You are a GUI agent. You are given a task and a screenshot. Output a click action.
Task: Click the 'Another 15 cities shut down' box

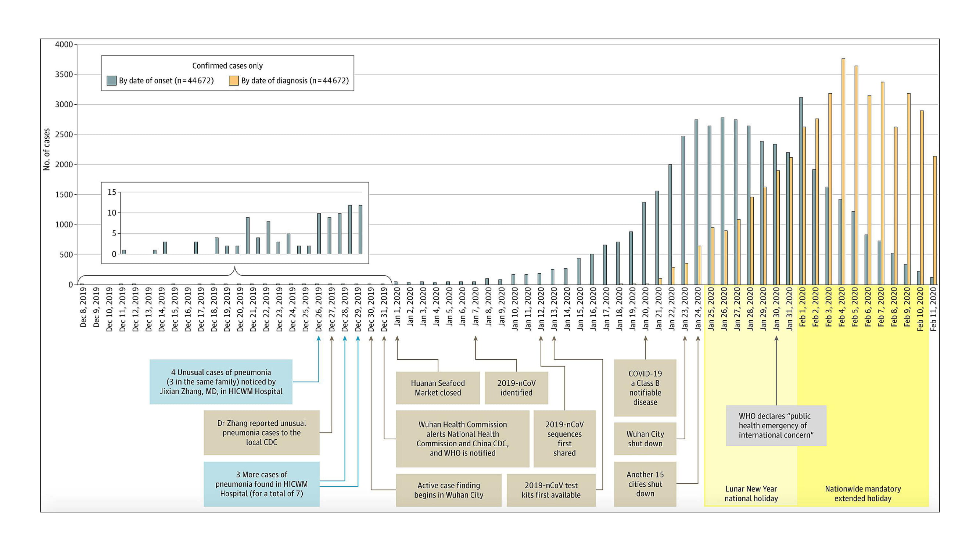point(645,484)
